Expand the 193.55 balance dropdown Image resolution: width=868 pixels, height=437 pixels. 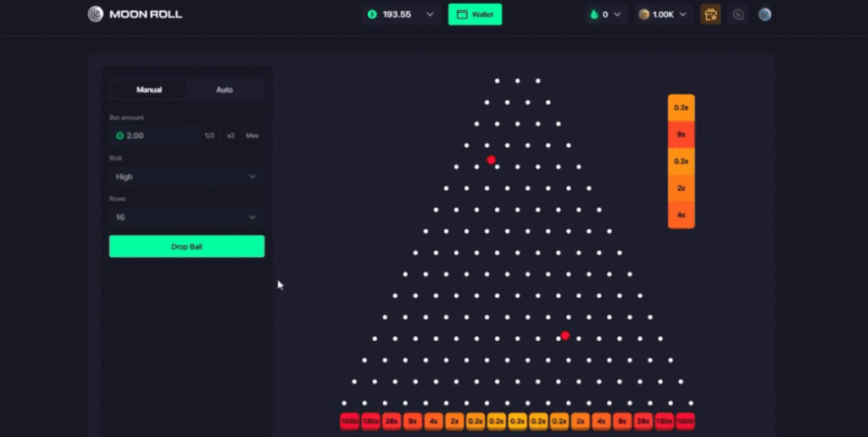(x=430, y=14)
